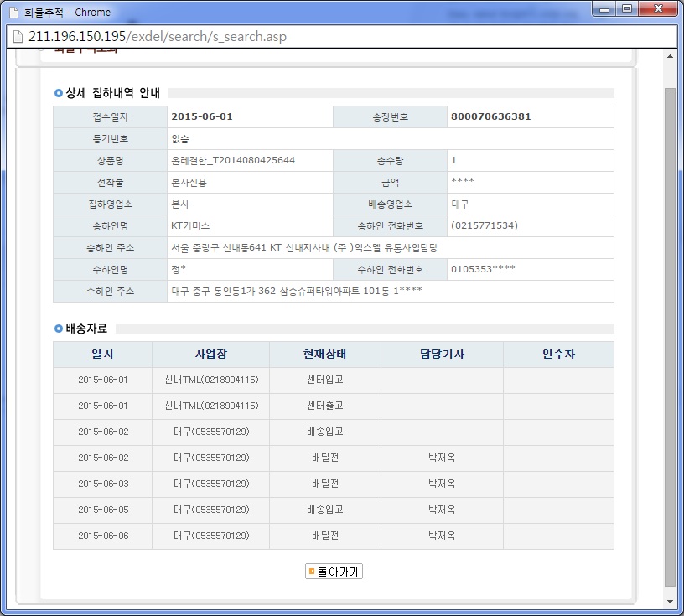
Task: Click the scrollbar up arrow
Action: (x=670, y=56)
